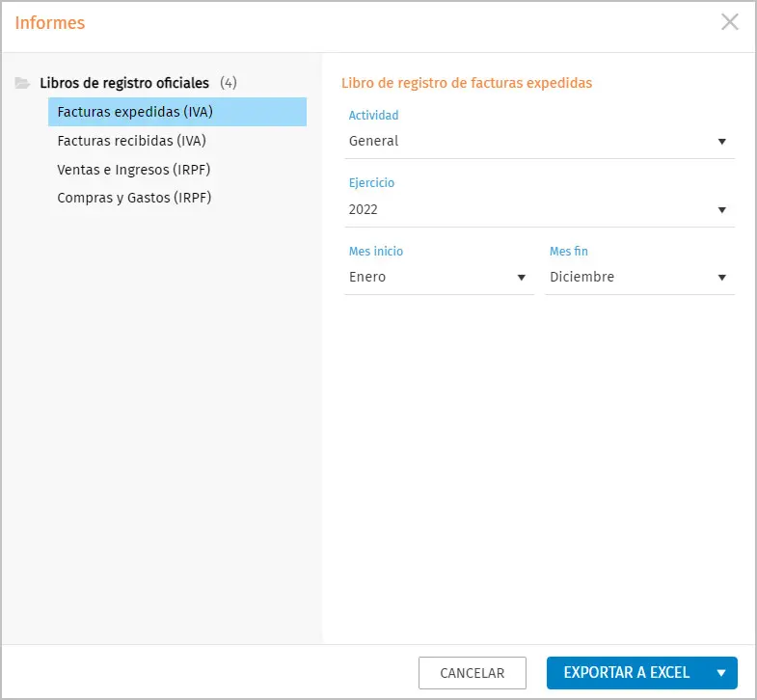Click the 2022 value in Ejercicio field

click(364, 209)
